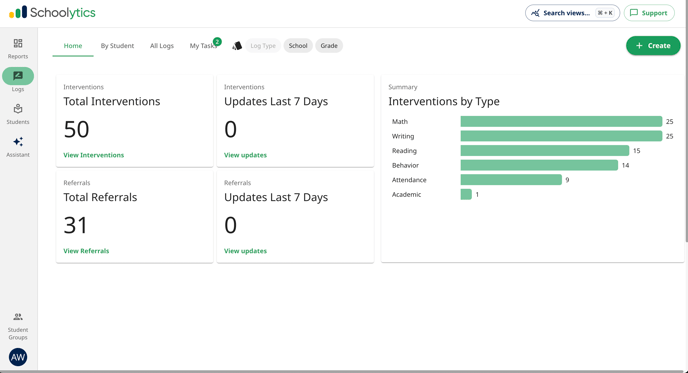Open Student Groups in sidebar
This screenshot has height=373, width=688.
click(x=18, y=326)
